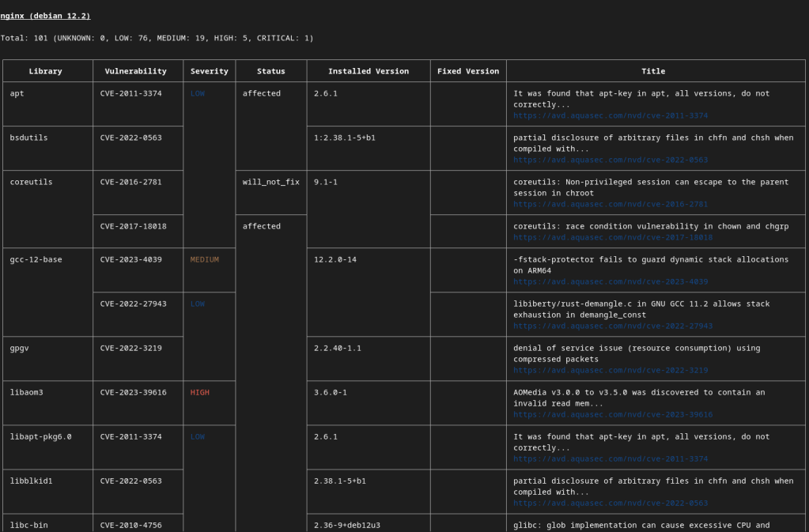Open the CVE-2017-18018 aquasec link
809x532 pixels.
612,237
